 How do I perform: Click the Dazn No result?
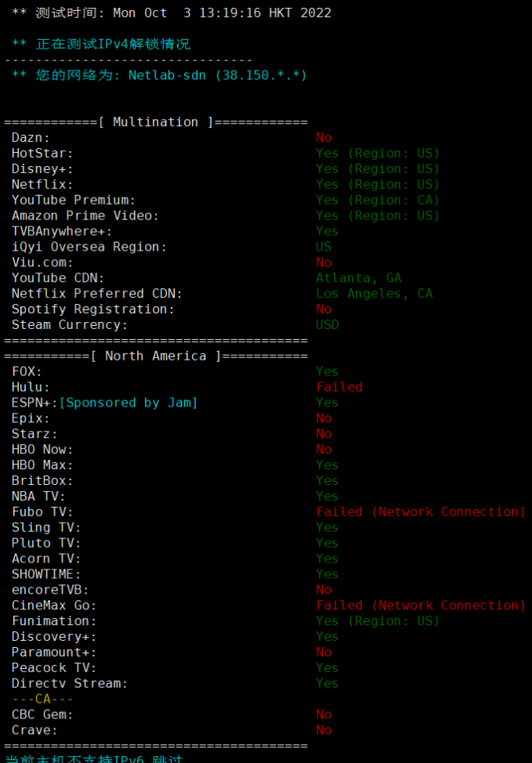tap(324, 138)
